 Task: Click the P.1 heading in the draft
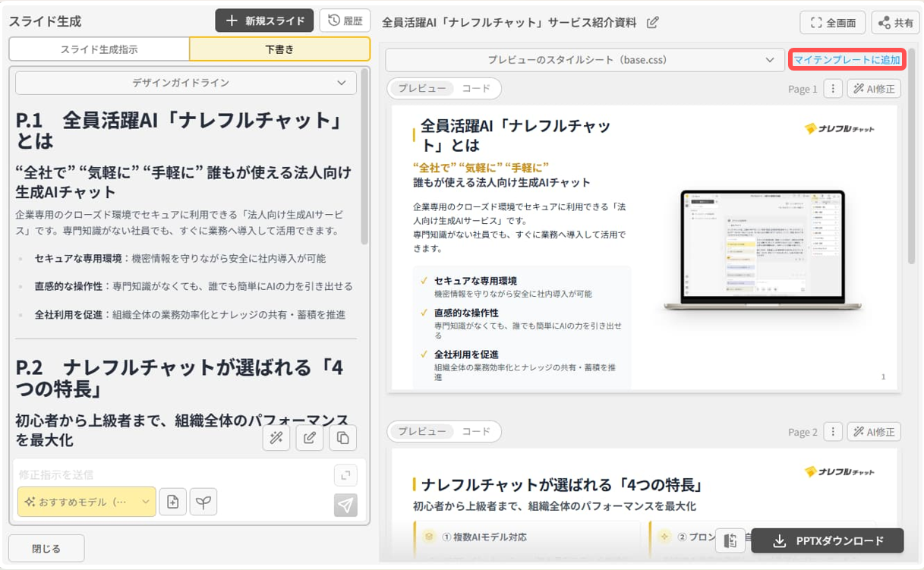click(180, 131)
